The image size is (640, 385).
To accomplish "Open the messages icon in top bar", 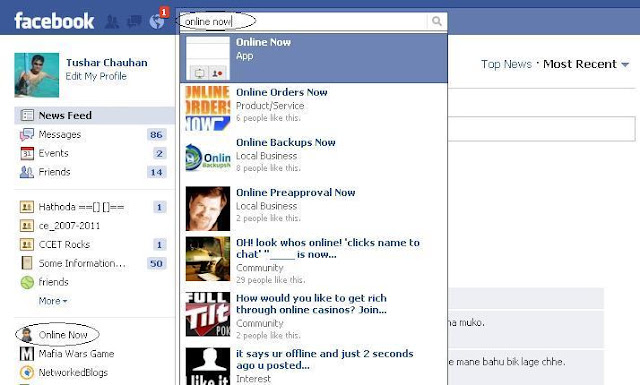I will (134, 21).
